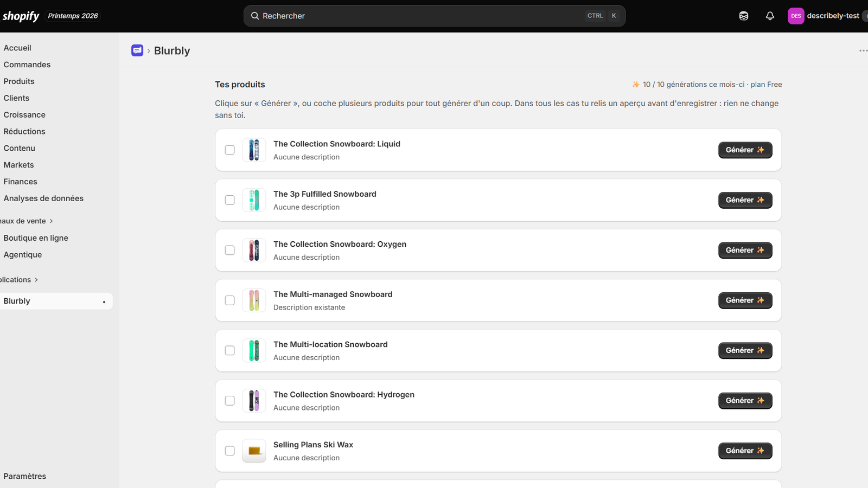The height and width of the screenshot is (488, 868).
Task: Check The Multi-managed Snowboard
Action: [230, 300]
